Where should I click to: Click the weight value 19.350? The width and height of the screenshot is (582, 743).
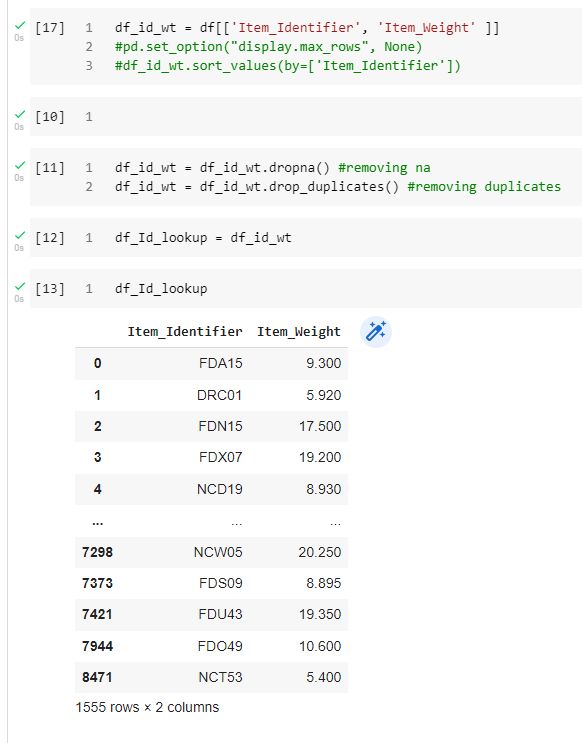(x=320, y=614)
